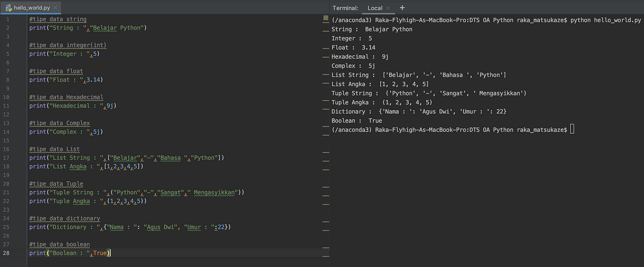Click the print "Tuple String : " code line
Viewport: 644px width, 267px height.
tap(137, 192)
